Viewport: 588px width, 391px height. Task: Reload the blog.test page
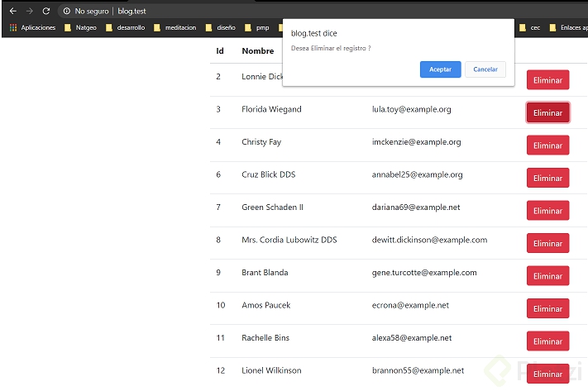point(46,11)
